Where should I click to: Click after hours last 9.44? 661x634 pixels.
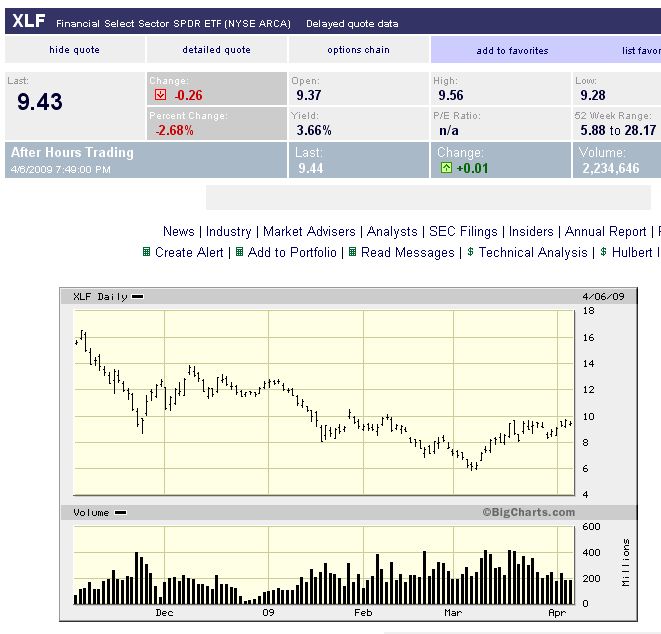311,168
